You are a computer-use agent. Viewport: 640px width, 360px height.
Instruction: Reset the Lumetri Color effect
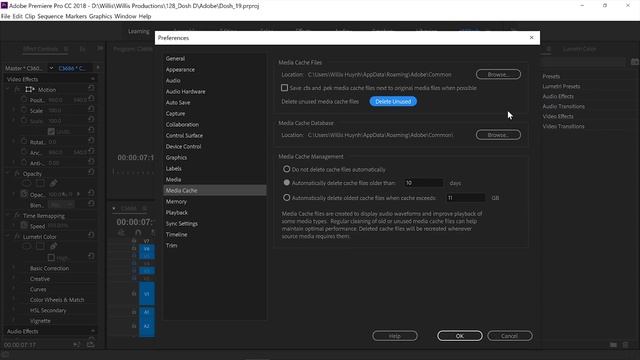pyautogui.click(x=91, y=235)
